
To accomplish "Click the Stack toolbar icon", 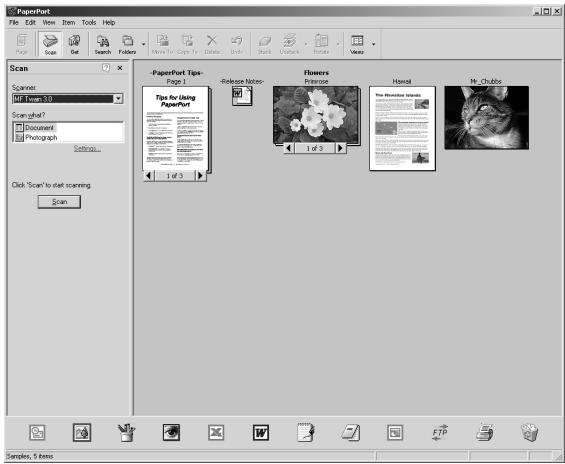I will pyautogui.click(x=264, y=44).
